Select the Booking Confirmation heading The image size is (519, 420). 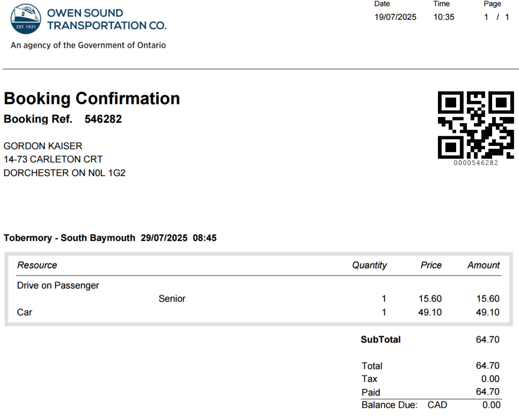point(92,99)
